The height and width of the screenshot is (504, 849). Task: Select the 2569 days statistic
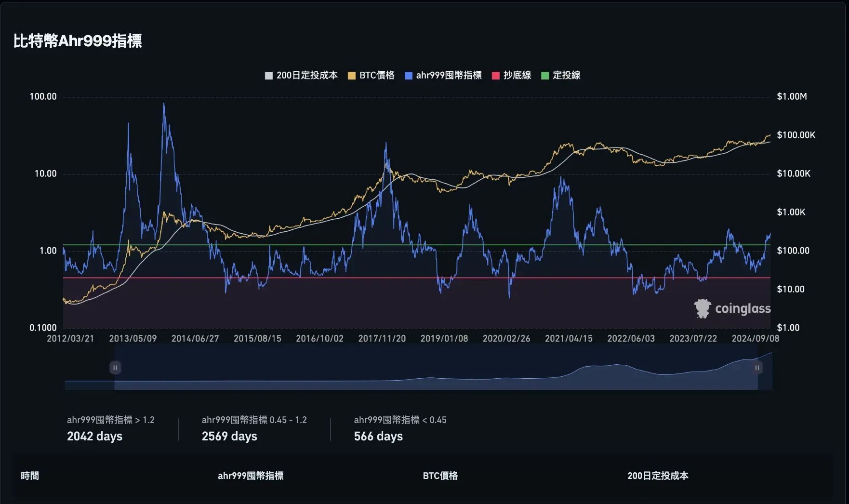pos(229,437)
